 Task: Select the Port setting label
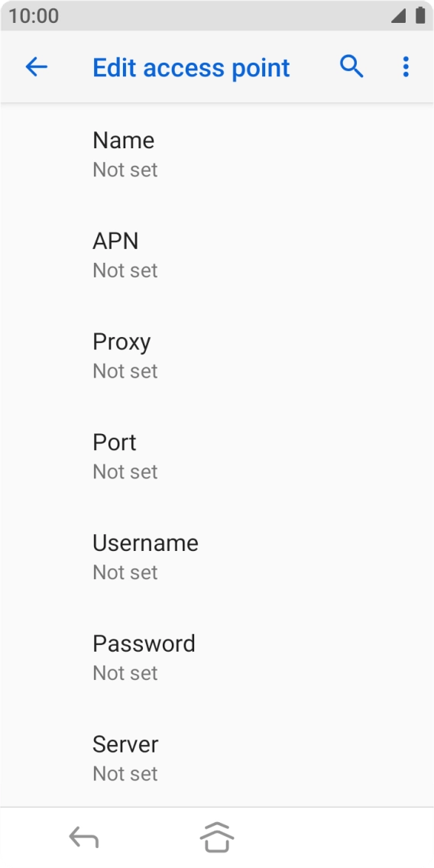[x=114, y=442]
